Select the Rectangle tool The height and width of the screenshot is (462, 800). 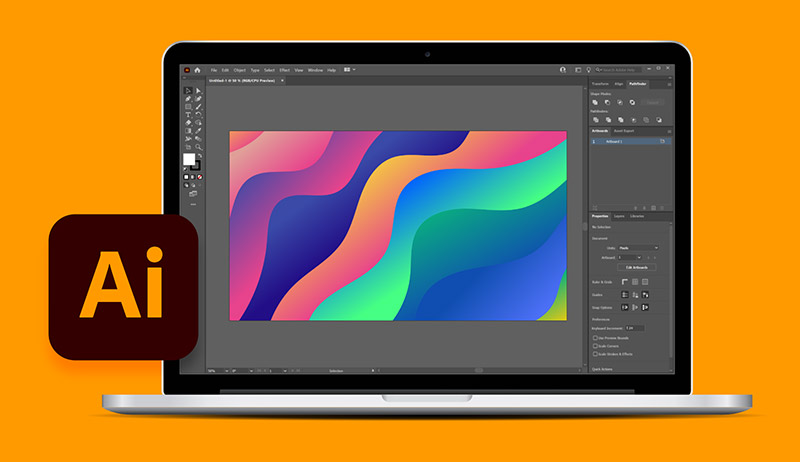[x=188, y=107]
